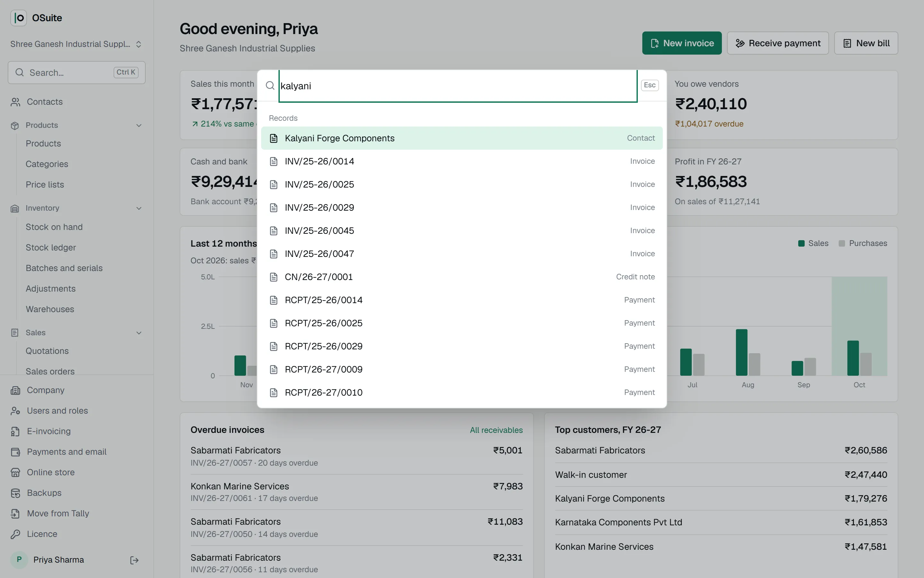The height and width of the screenshot is (578, 924).
Task: Open overdue invoice INV/26-27/0050 row
Action: [356, 528]
